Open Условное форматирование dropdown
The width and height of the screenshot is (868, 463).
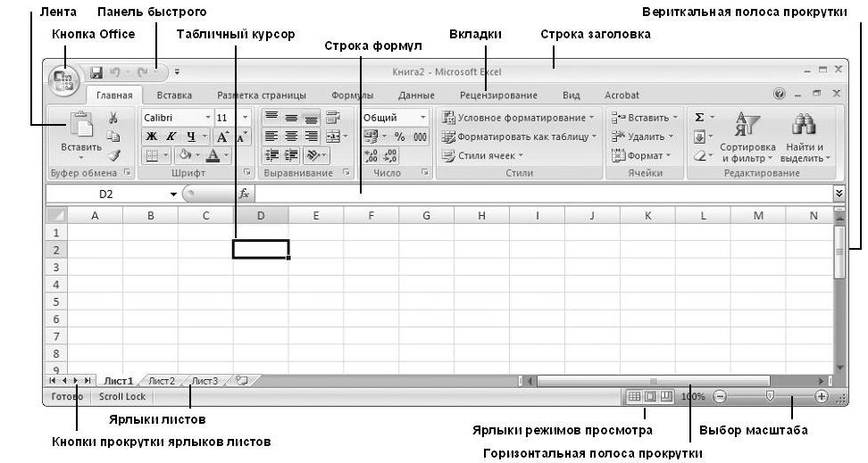coord(517,117)
